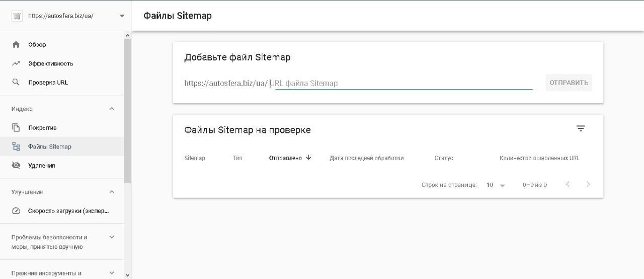Click the Покрытие pages icon

tap(16, 127)
